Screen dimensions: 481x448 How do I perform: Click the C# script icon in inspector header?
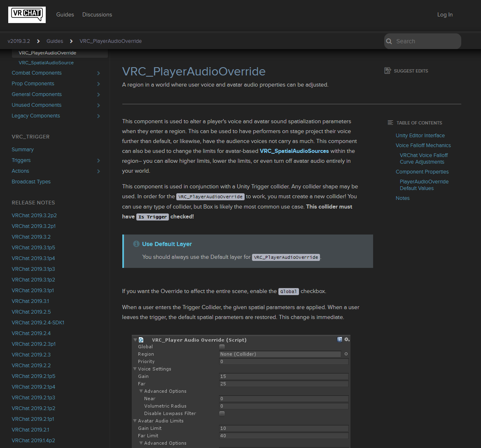pos(141,340)
